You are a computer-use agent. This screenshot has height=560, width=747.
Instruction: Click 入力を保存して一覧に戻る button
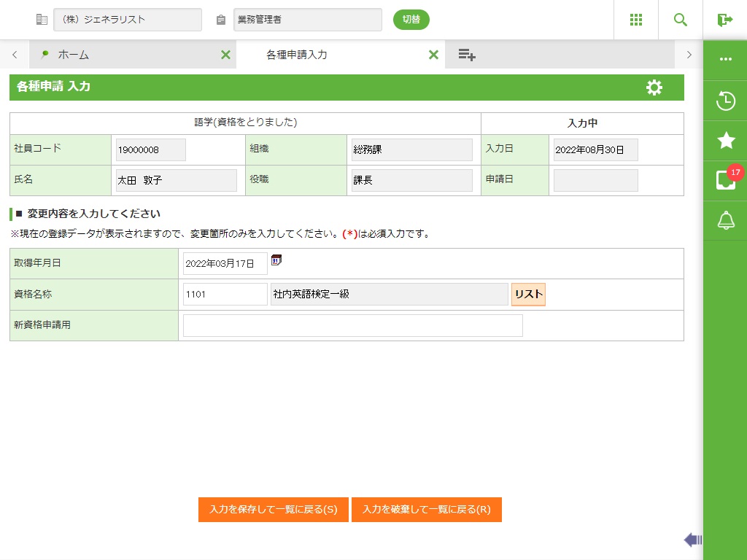point(273,510)
